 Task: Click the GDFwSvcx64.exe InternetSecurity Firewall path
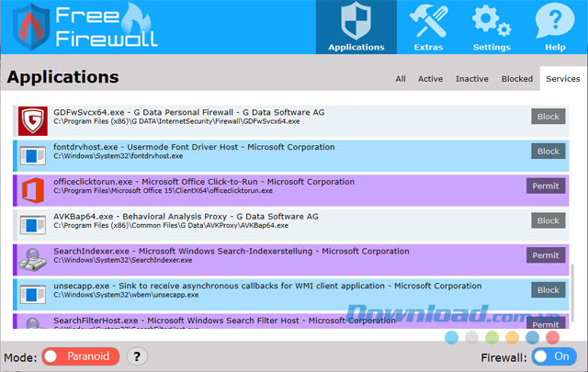click(176, 121)
